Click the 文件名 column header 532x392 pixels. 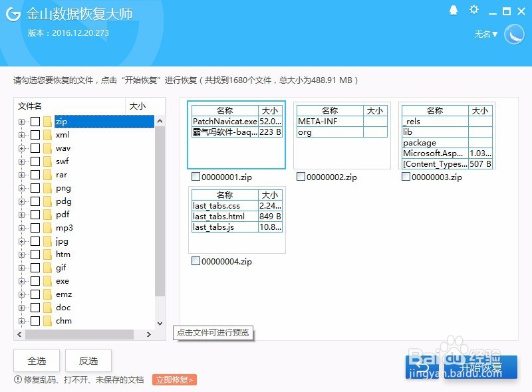pos(70,106)
